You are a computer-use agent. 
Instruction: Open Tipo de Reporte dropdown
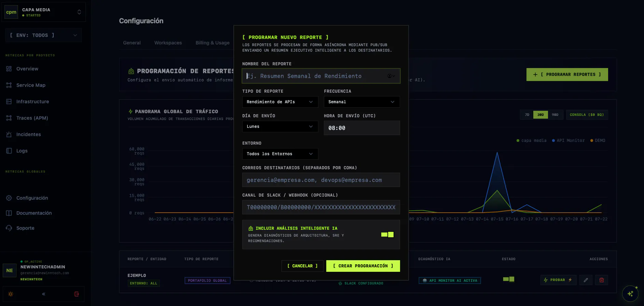coord(280,102)
